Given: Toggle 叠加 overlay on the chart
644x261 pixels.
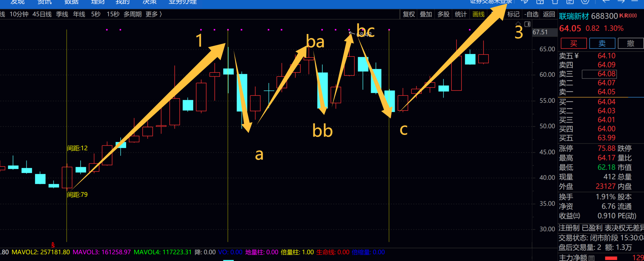Looking at the screenshot, I should tap(426, 14).
